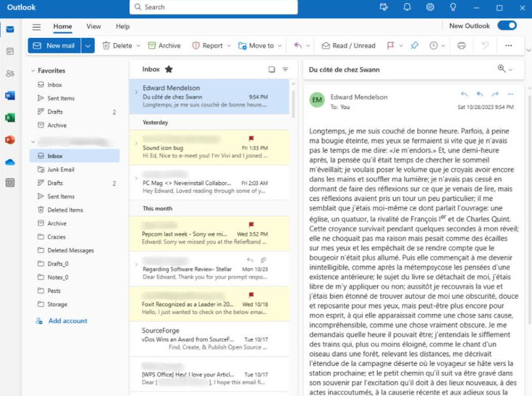This screenshot has width=532, height=396.
Task: Open the Zoom dropdown arrow in reading pane
Action: tap(510, 70)
